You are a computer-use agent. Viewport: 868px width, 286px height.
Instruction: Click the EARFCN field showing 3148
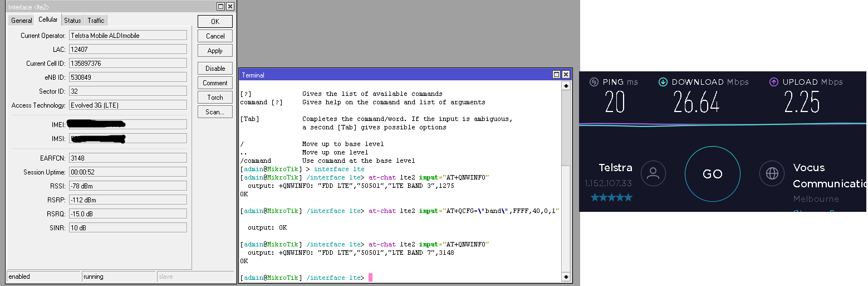[128, 158]
